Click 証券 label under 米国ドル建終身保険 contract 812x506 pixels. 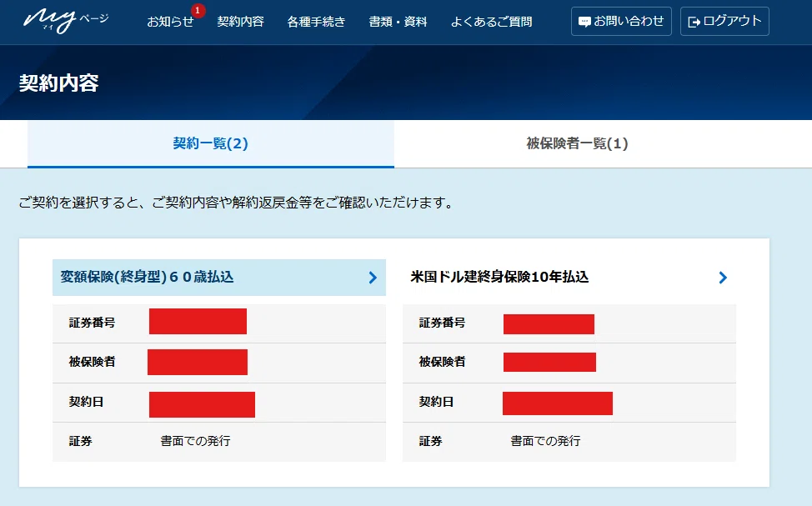tap(431, 441)
